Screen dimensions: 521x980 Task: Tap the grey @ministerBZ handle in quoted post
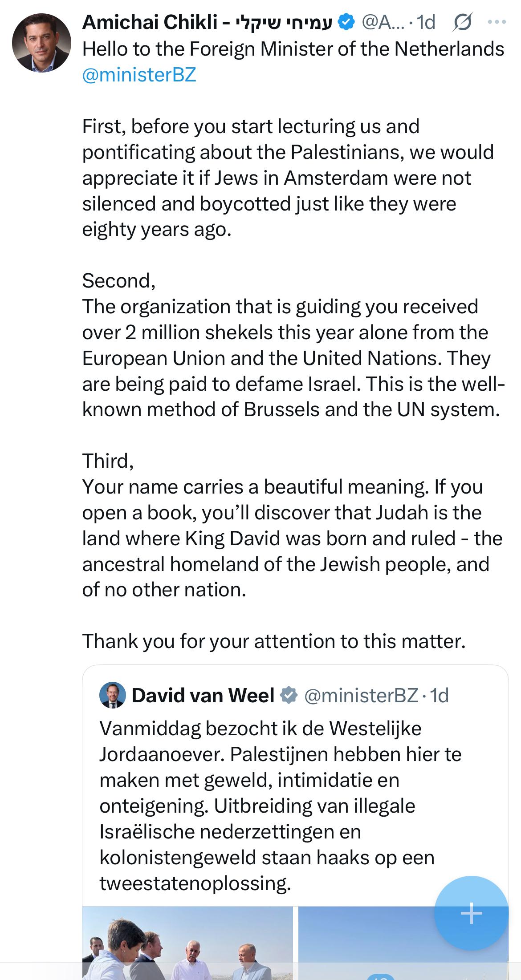point(361,695)
